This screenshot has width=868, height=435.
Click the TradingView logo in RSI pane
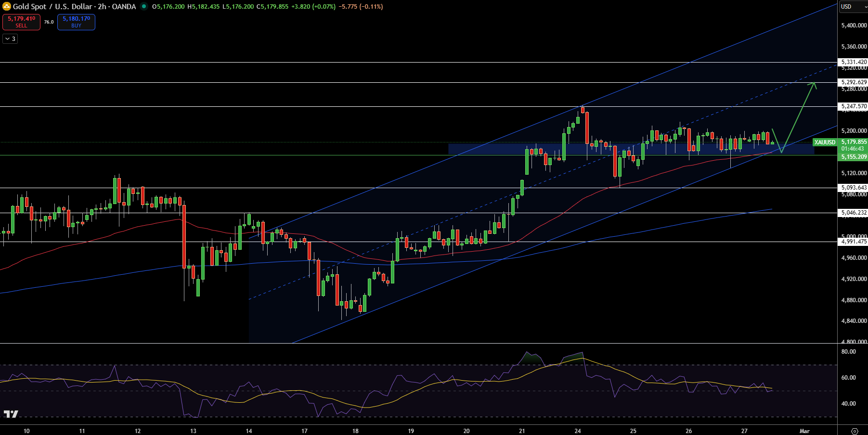[11, 414]
